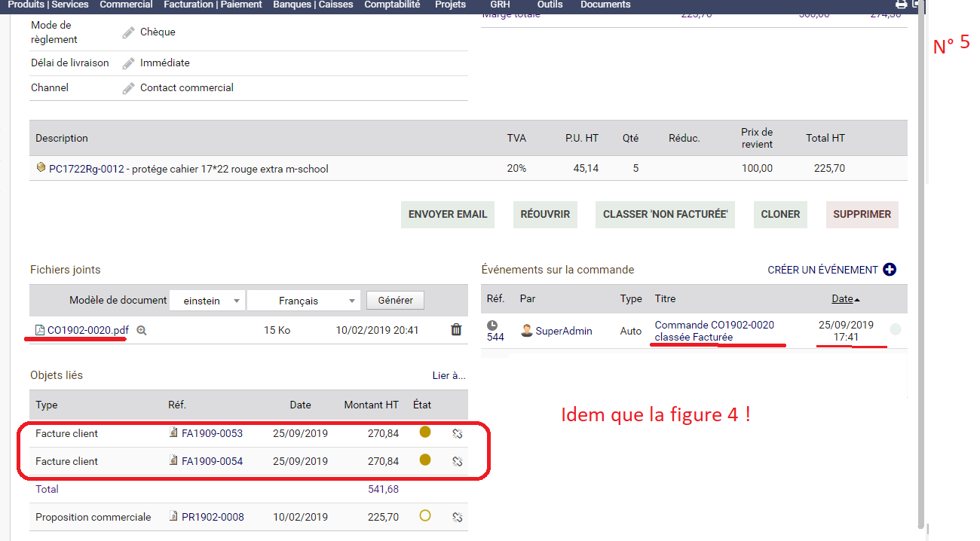Click CLONER button
This screenshot has height=541, width=980.
point(780,214)
